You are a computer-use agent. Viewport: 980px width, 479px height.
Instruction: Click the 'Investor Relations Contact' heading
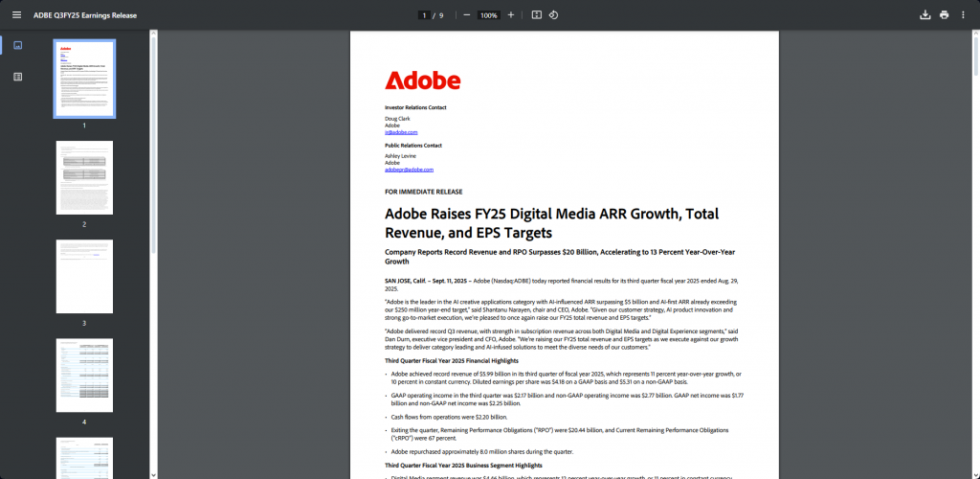tap(415, 107)
